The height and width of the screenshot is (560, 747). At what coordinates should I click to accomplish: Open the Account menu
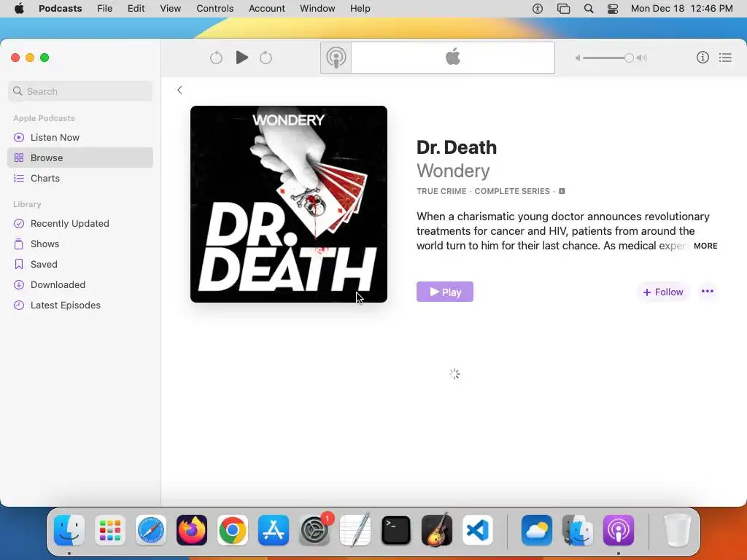click(267, 8)
